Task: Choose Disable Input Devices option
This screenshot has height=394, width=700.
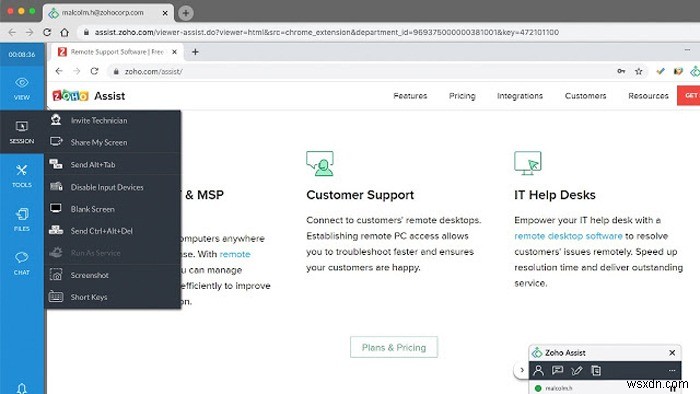Action: (112, 187)
